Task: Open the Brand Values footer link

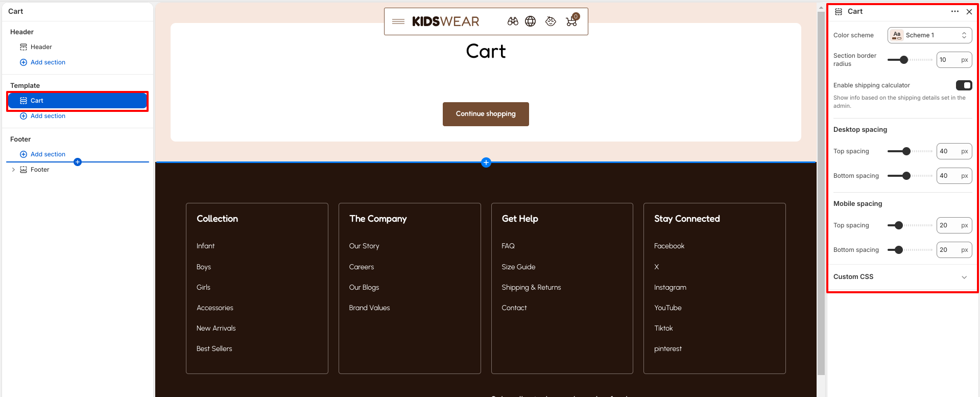Action: pos(369,308)
